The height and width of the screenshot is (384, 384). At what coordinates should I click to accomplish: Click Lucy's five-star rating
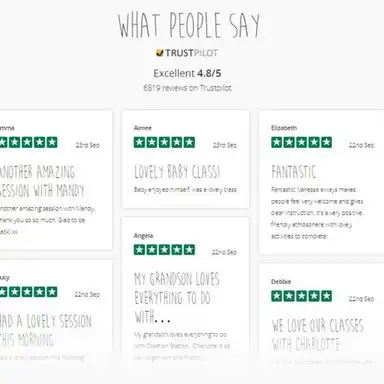tap(28, 292)
